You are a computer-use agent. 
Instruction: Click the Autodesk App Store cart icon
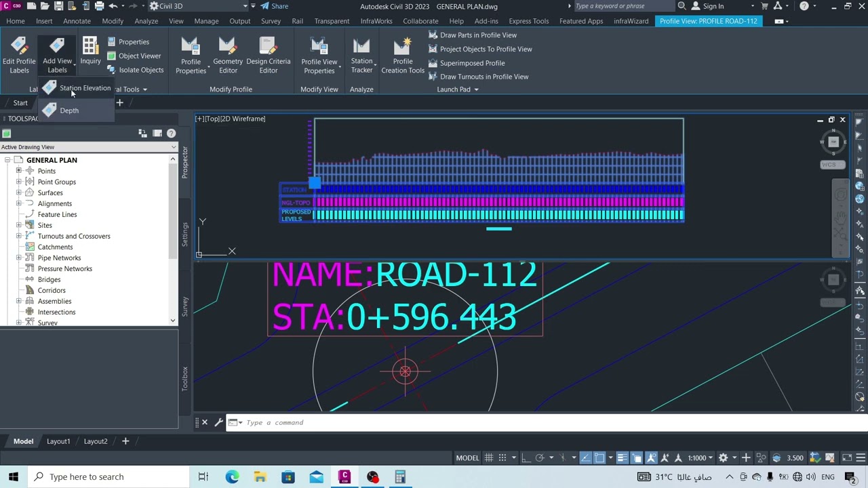(764, 6)
